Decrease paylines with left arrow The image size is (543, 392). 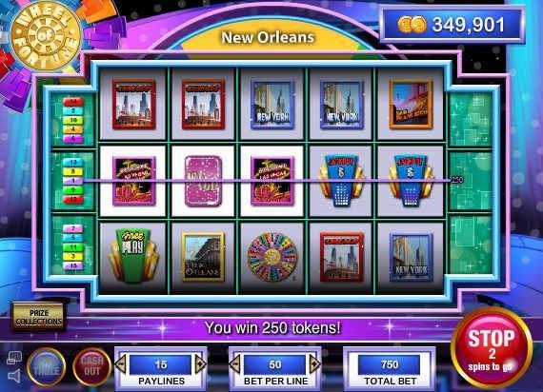[x=121, y=364]
